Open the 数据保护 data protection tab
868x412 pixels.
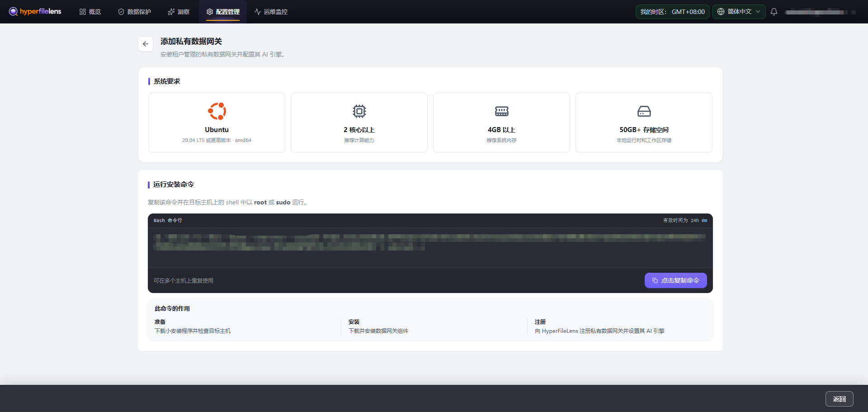pos(134,12)
